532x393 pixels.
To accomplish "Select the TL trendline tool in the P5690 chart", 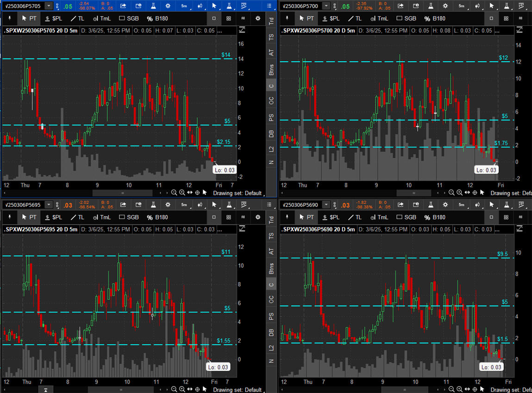I will [355, 217].
